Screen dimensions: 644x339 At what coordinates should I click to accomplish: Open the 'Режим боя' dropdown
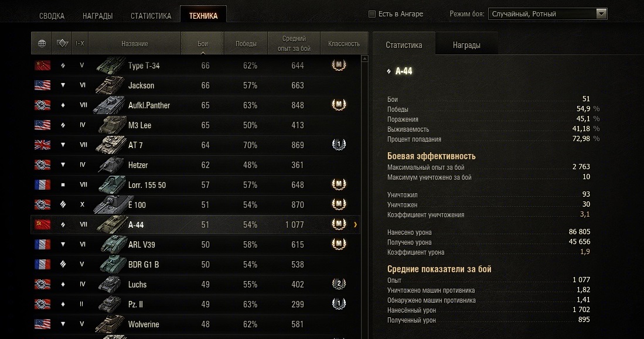(x=601, y=14)
